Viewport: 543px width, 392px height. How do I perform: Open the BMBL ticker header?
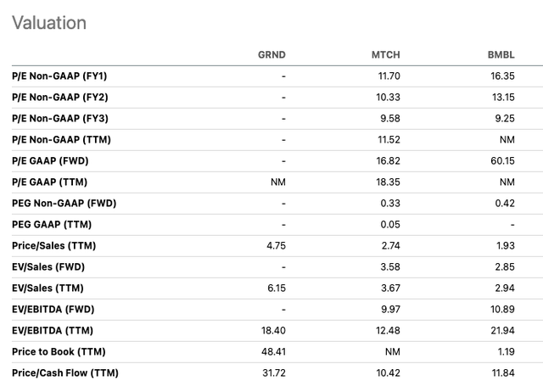pos(501,54)
